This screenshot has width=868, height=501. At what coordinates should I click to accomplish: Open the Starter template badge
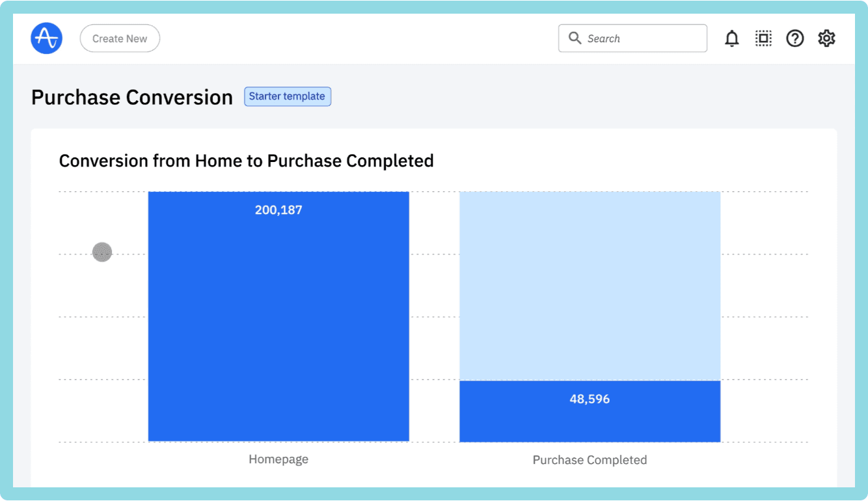[287, 96]
